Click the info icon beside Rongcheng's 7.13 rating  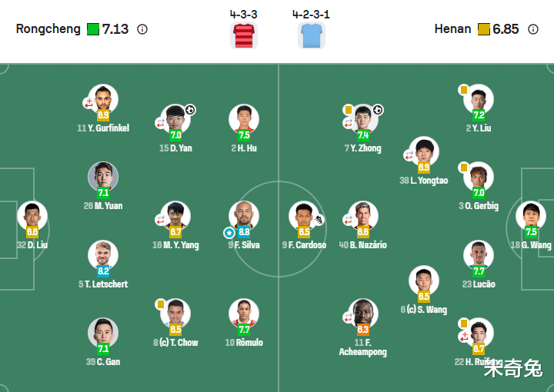(142, 29)
